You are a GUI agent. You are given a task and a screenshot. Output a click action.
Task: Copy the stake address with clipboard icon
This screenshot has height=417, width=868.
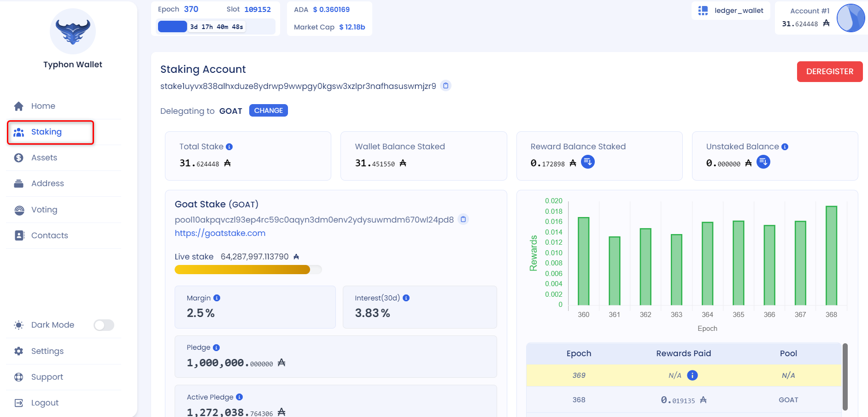point(446,86)
